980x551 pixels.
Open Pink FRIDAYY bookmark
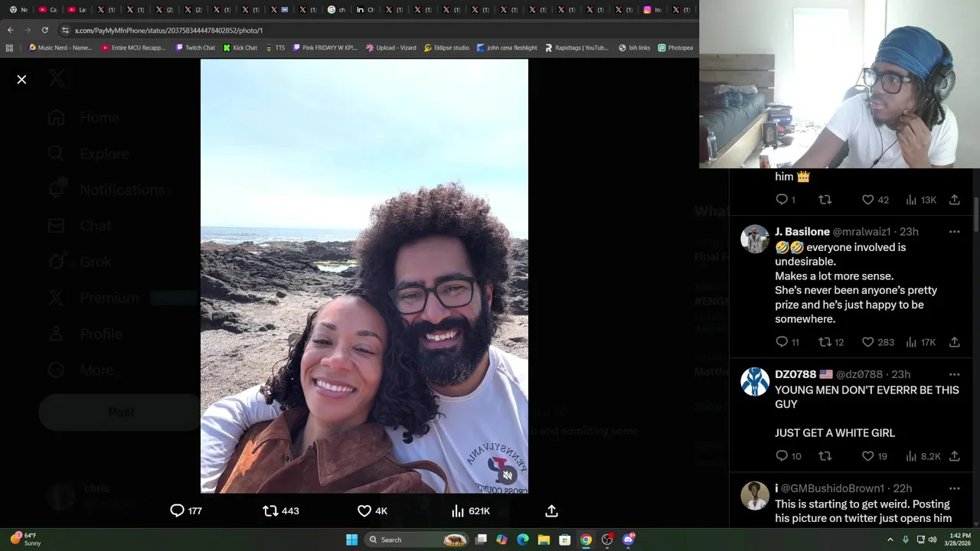click(x=325, y=47)
